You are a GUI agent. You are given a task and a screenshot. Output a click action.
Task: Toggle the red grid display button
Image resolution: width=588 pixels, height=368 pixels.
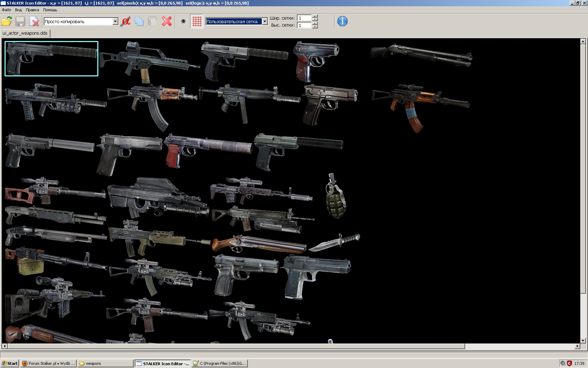point(197,22)
